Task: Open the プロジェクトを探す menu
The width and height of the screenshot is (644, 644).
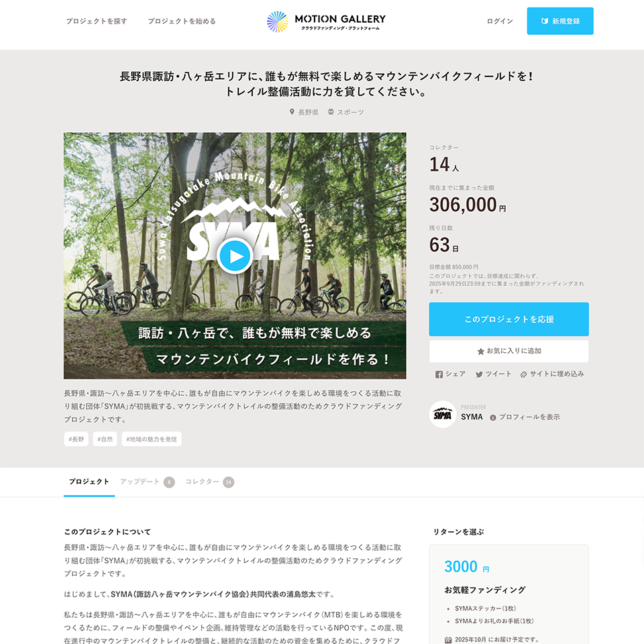Action: (97, 21)
